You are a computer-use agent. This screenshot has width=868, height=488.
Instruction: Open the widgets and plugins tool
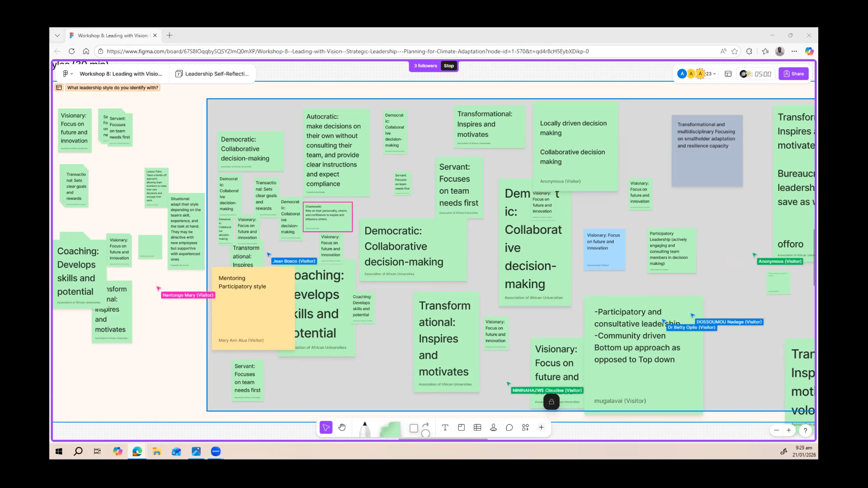click(x=525, y=427)
